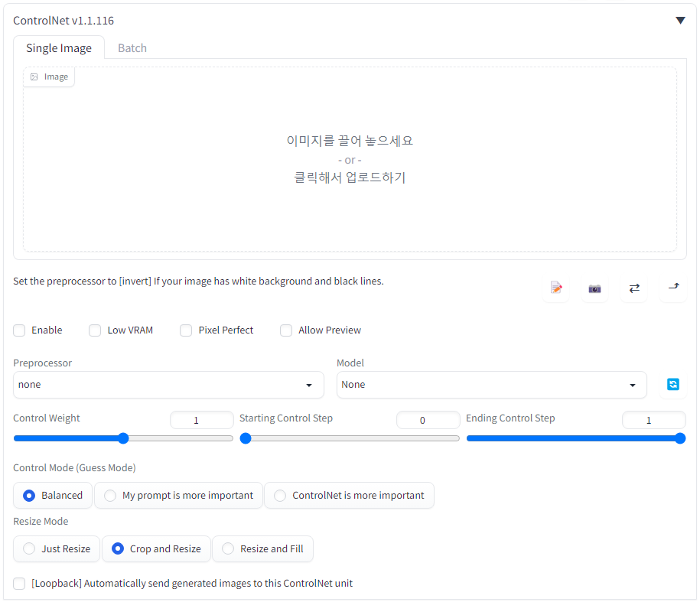Switch to the Batch tab

tap(132, 47)
